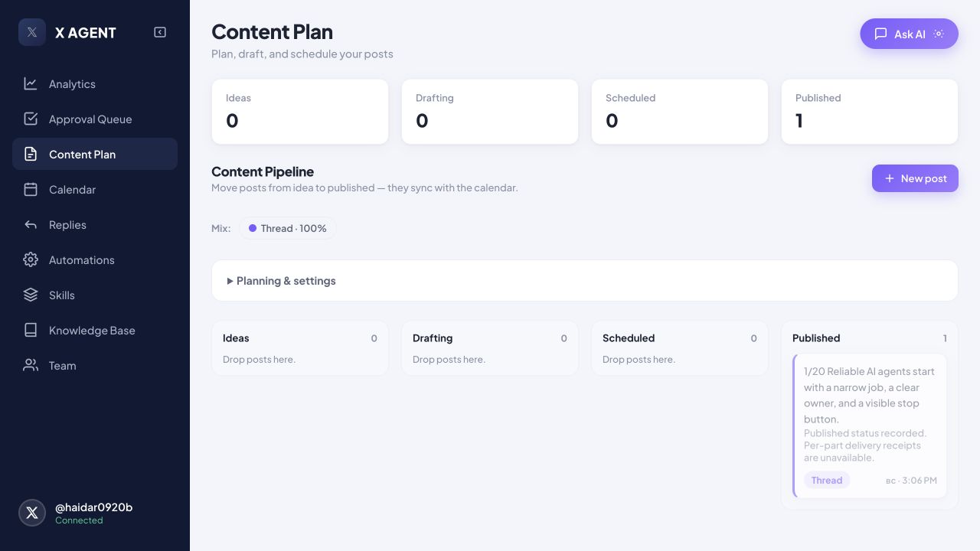980x551 pixels.
Task: Open the Content Plan menu item
Action: coord(95,155)
